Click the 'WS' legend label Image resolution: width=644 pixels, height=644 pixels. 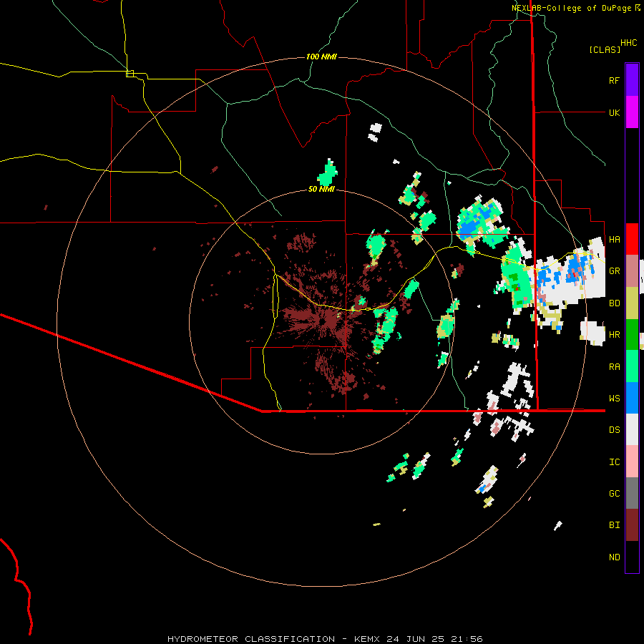(614, 399)
